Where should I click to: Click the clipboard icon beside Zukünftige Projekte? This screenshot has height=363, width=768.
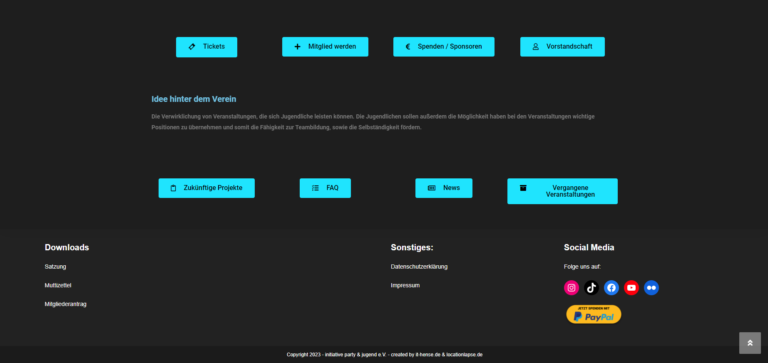[x=173, y=188]
